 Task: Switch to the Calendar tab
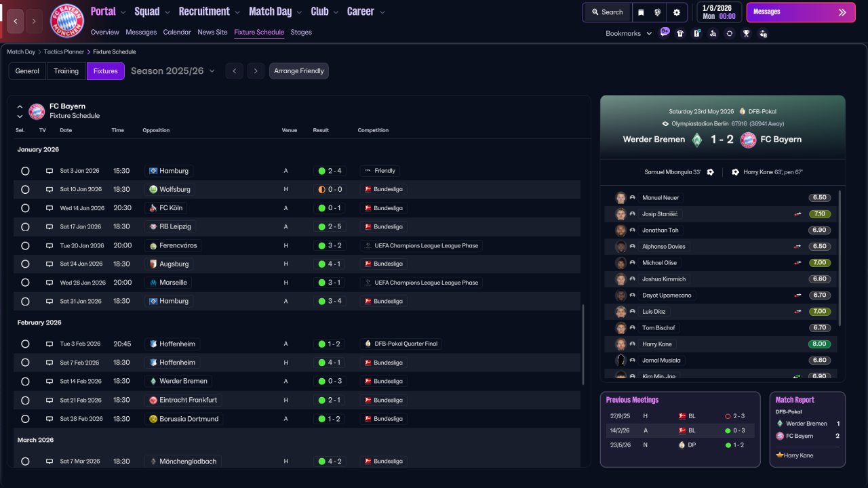coord(177,33)
